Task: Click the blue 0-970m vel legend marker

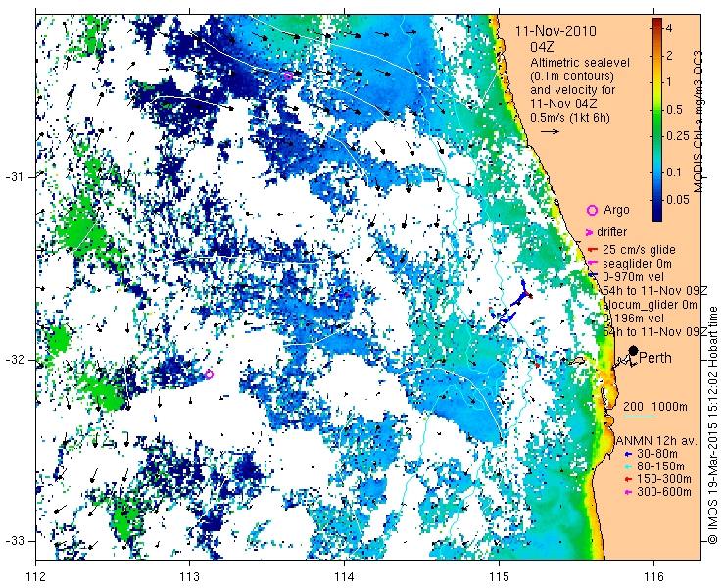Action: (593, 276)
